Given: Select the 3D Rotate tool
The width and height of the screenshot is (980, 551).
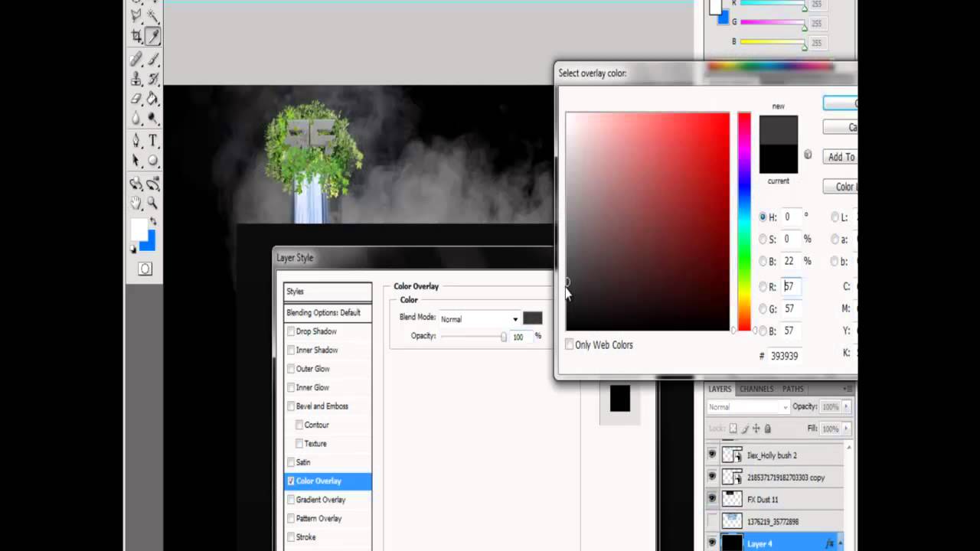Looking at the screenshot, I should coord(136,184).
